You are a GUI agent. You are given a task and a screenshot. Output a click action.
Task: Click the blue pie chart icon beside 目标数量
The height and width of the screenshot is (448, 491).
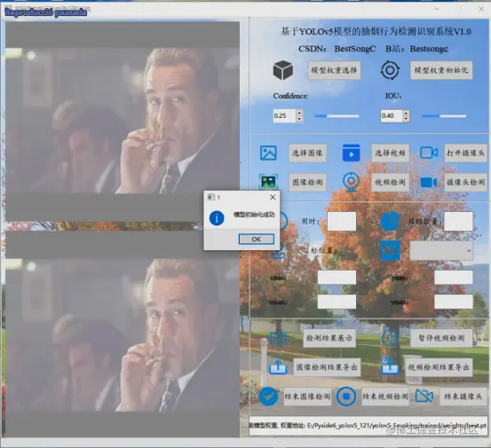(x=390, y=221)
